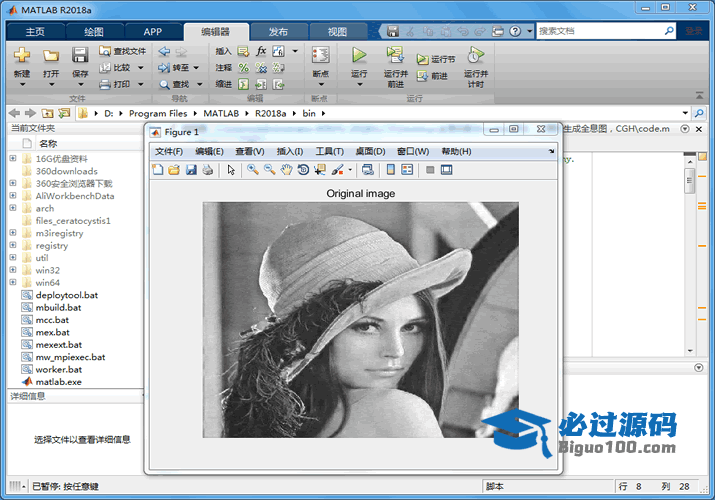Click Hide Plot Tools icon
This screenshot has width=715, height=500.
pos(430,170)
